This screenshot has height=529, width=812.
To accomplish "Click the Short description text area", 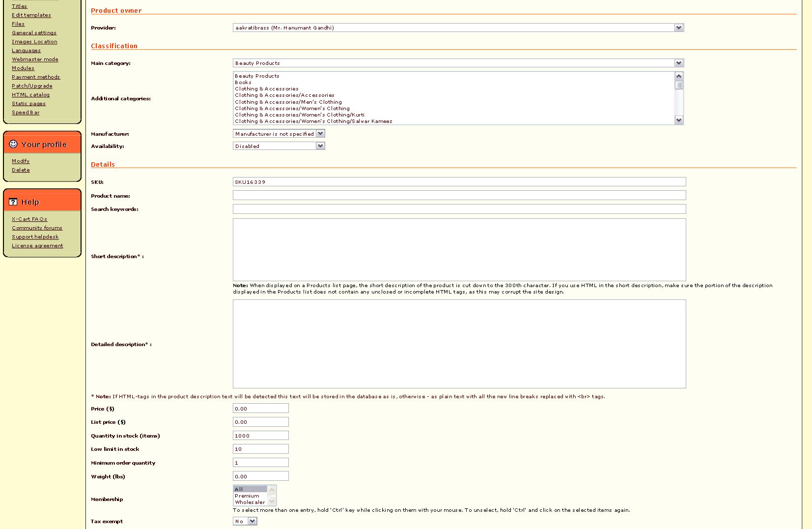I will point(459,250).
